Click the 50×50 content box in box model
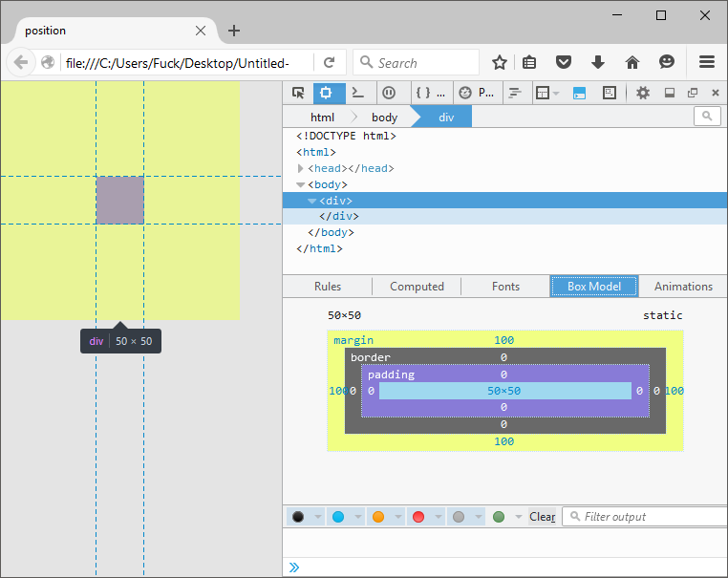 click(504, 391)
